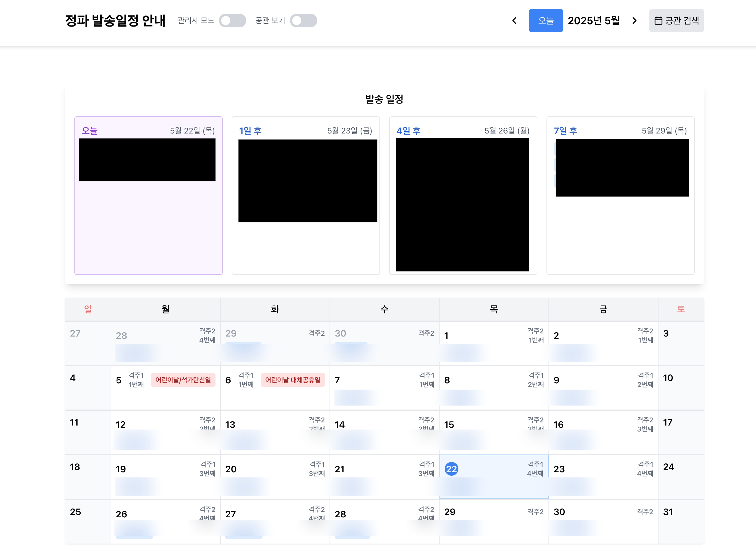
Task: Click the 어린이날/석가탄신일 holiday badge
Action: click(183, 380)
